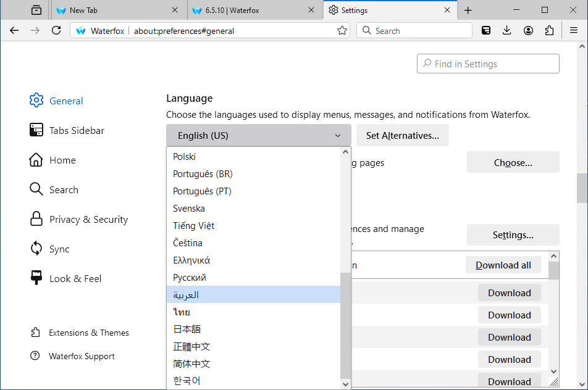
Task: Choose Русский from language list
Action: click(253, 277)
